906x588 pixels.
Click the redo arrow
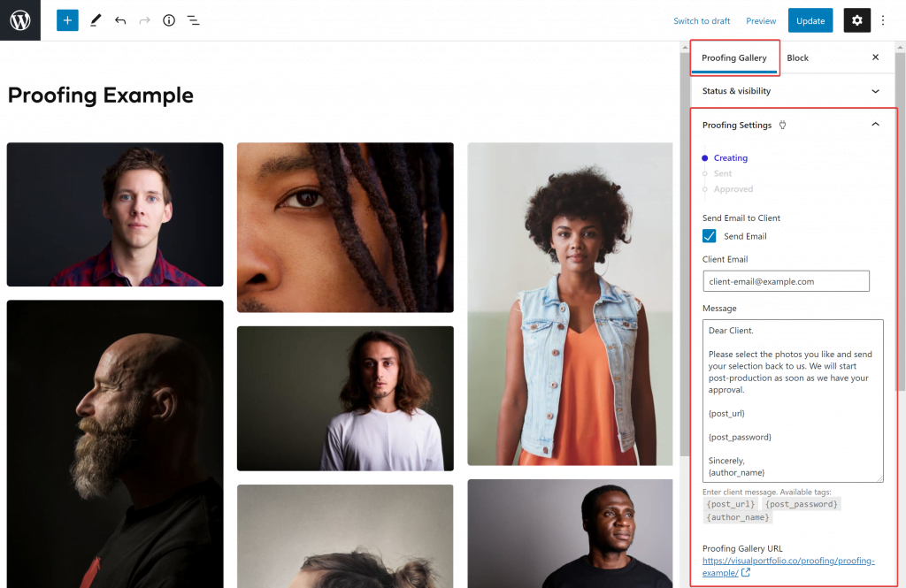(x=144, y=20)
